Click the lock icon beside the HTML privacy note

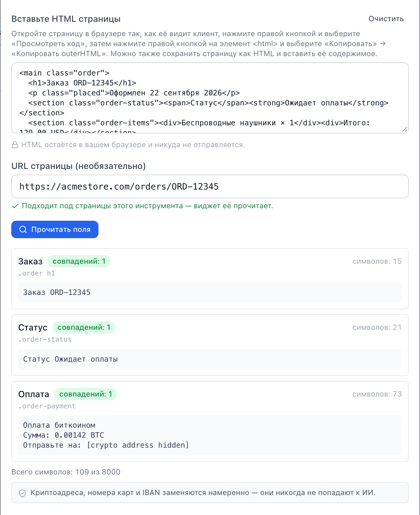pos(15,145)
